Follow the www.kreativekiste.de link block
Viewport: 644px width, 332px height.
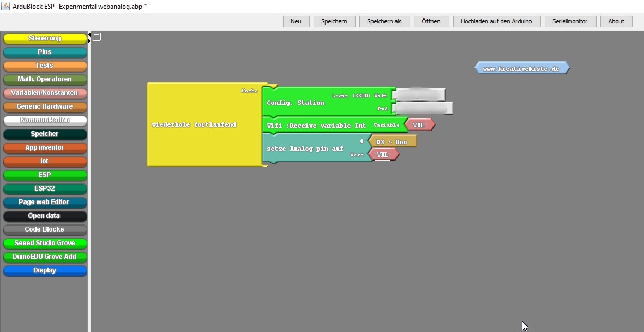tap(522, 68)
